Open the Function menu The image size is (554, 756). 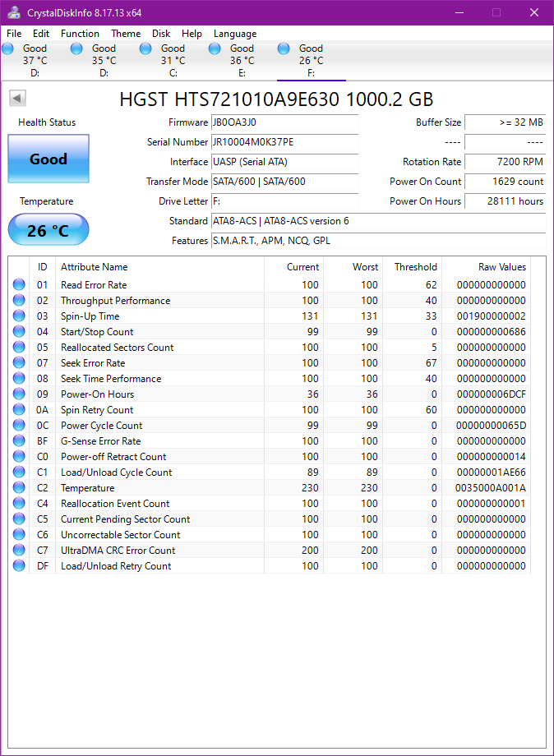coord(80,33)
